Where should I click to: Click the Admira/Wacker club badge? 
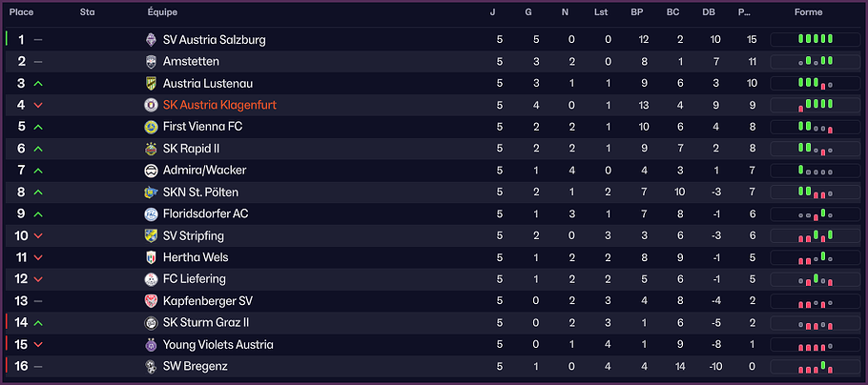151,171
